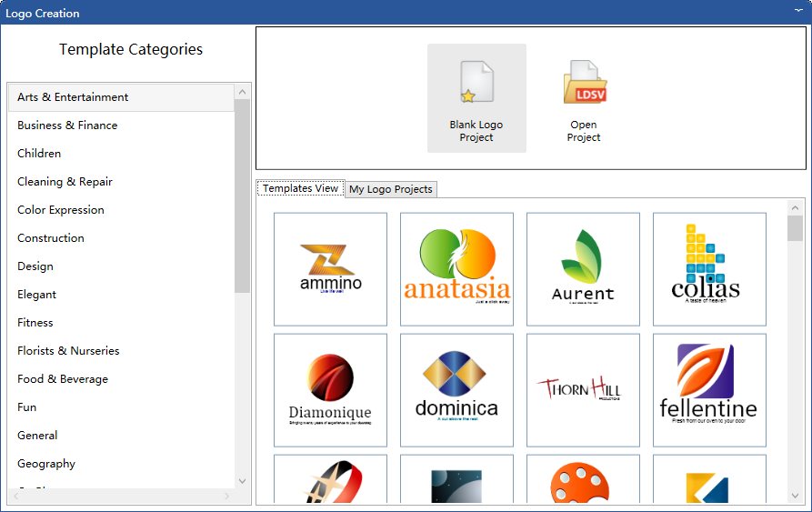
Task: Click the category list vertical scrollbar thumb
Action: click(243, 196)
